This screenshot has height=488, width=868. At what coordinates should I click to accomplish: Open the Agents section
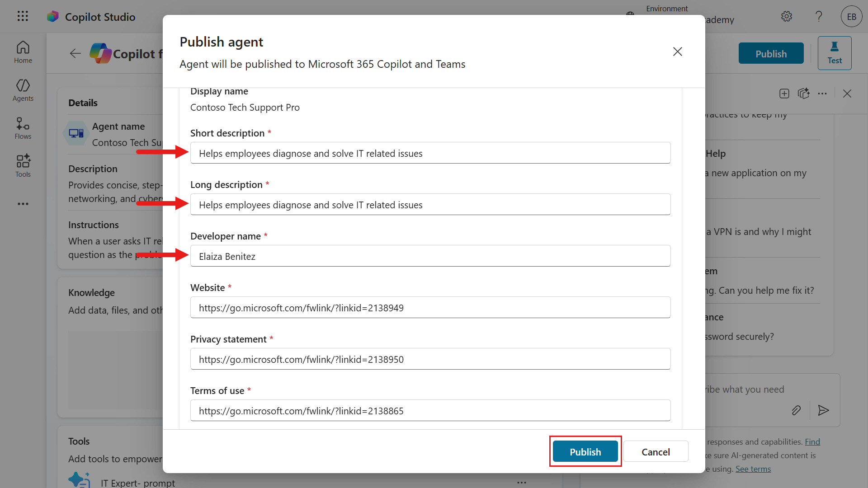pyautogui.click(x=23, y=90)
